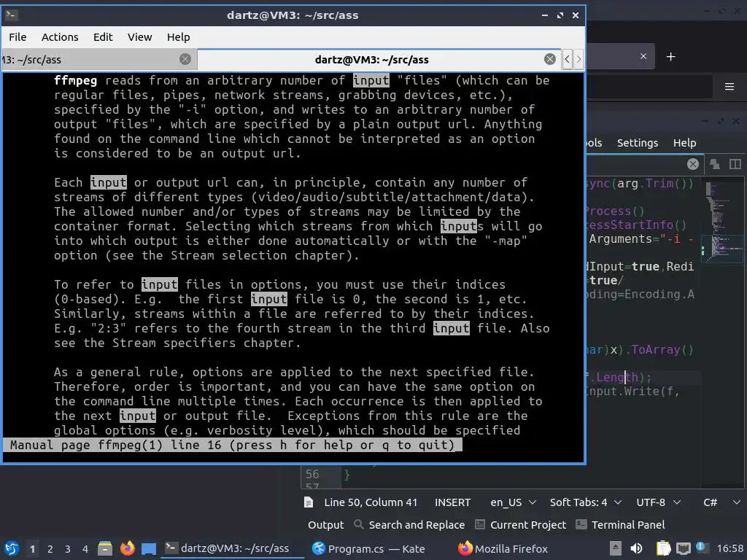This screenshot has width=747, height=560.
Task: Open the Soft Tabs: 4 dropdown
Action: [x=586, y=502]
